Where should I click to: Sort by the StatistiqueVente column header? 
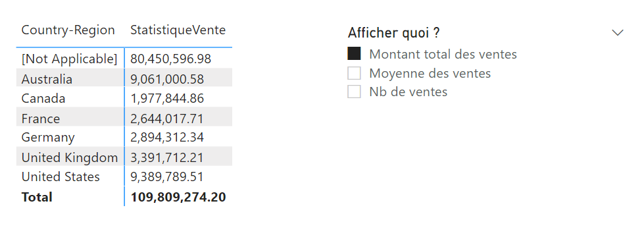pos(178,30)
